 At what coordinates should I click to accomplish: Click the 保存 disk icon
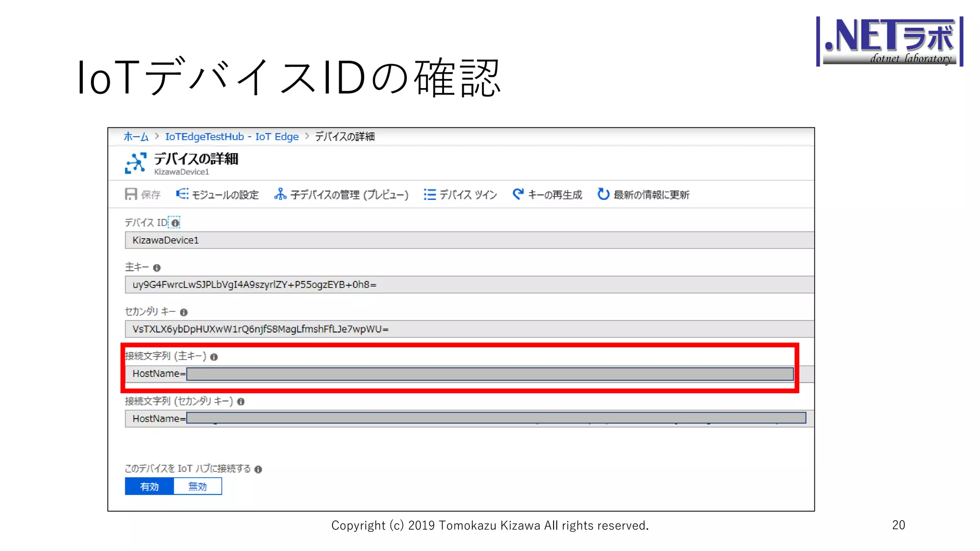131,194
